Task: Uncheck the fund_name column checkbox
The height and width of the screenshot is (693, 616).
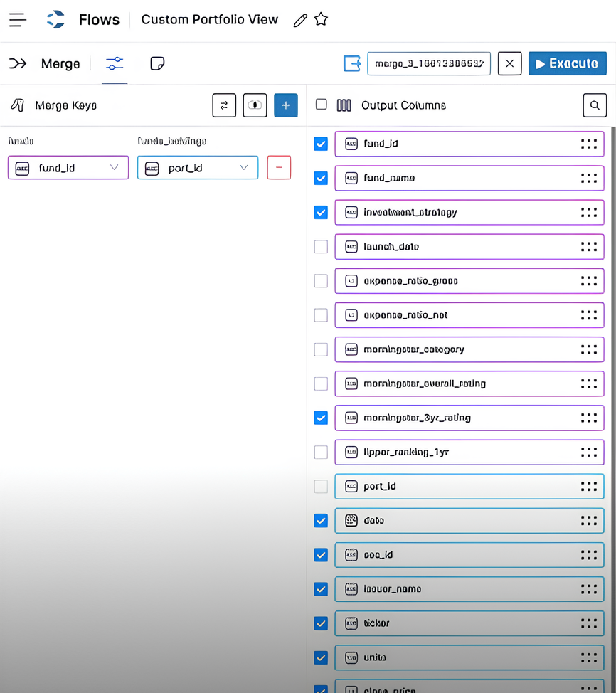Action: [x=321, y=178]
